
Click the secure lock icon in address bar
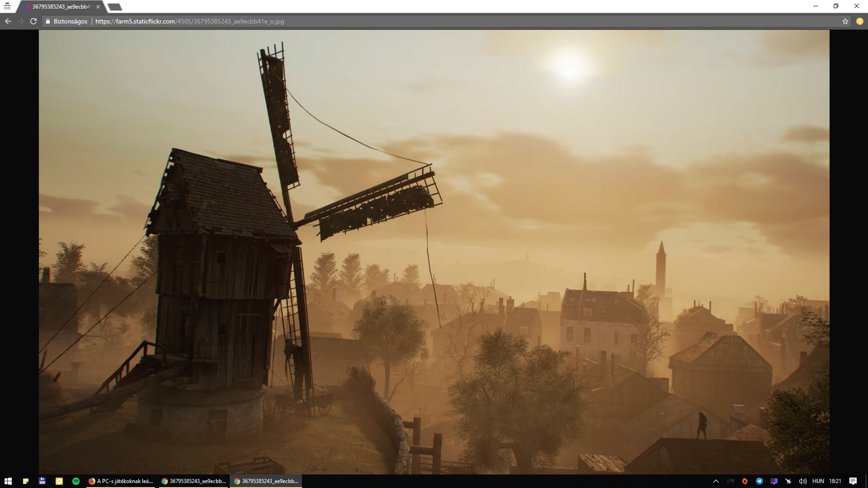(x=48, y=21)
